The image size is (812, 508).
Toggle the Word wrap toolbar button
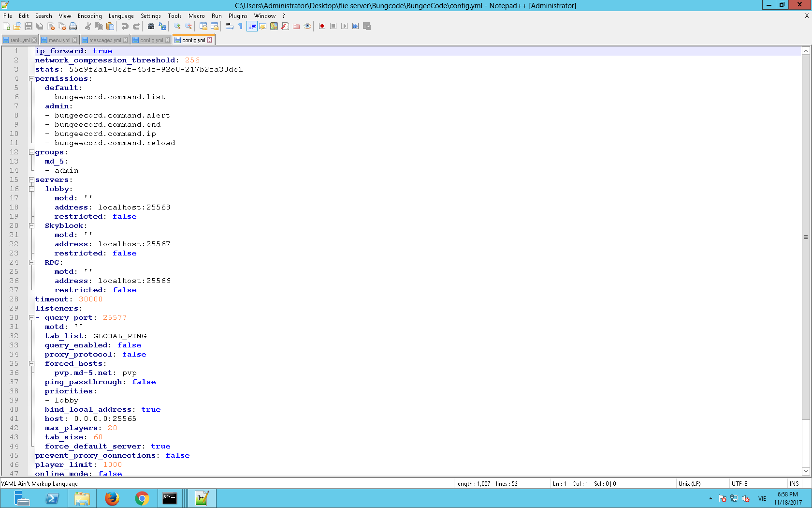click(x=229, y=26)
